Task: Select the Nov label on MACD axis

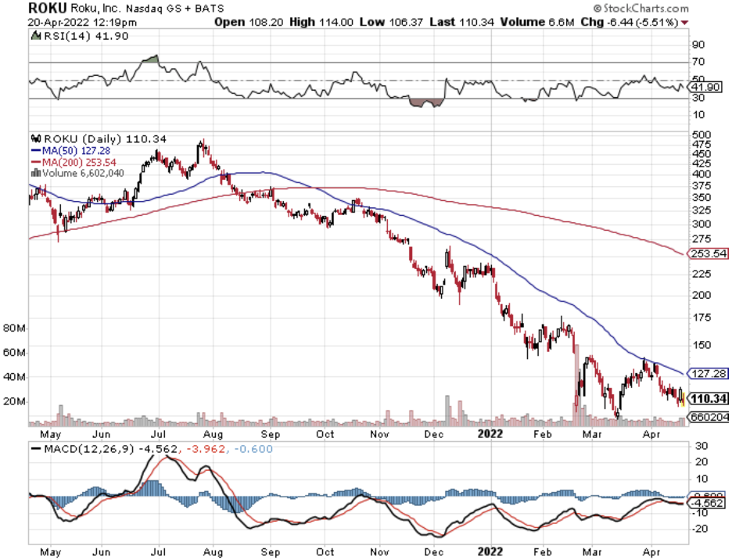Action: tap(379, 551)
